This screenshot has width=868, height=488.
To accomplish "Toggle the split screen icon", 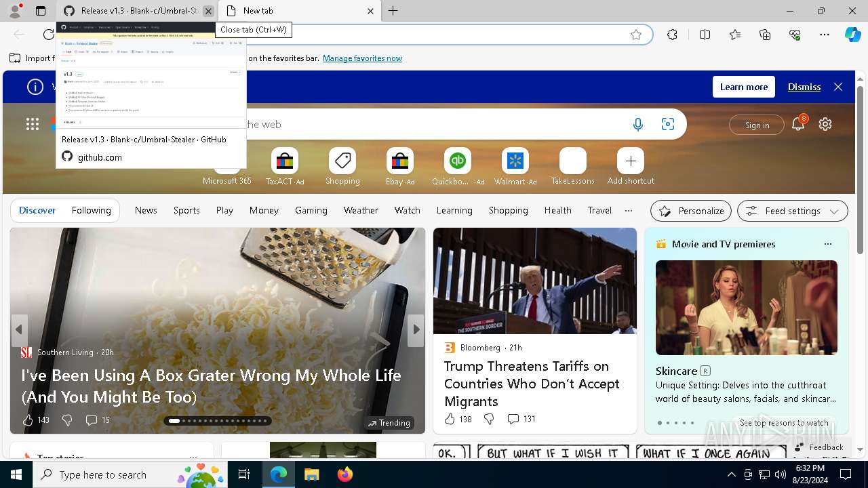I will click(705, 35).
